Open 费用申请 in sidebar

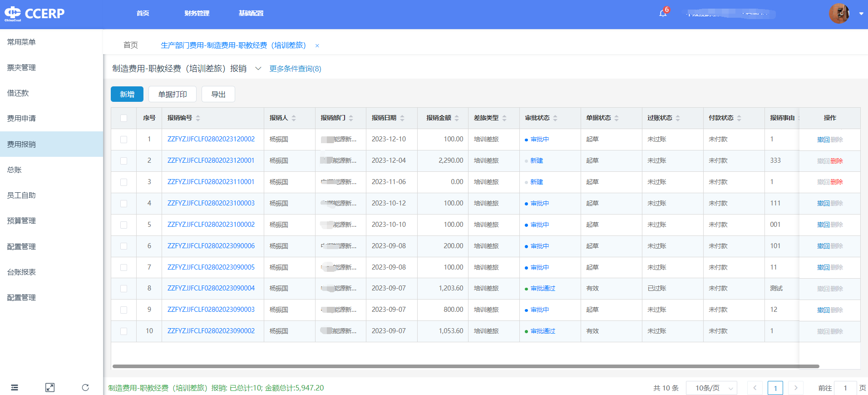[x=51, y=118]
